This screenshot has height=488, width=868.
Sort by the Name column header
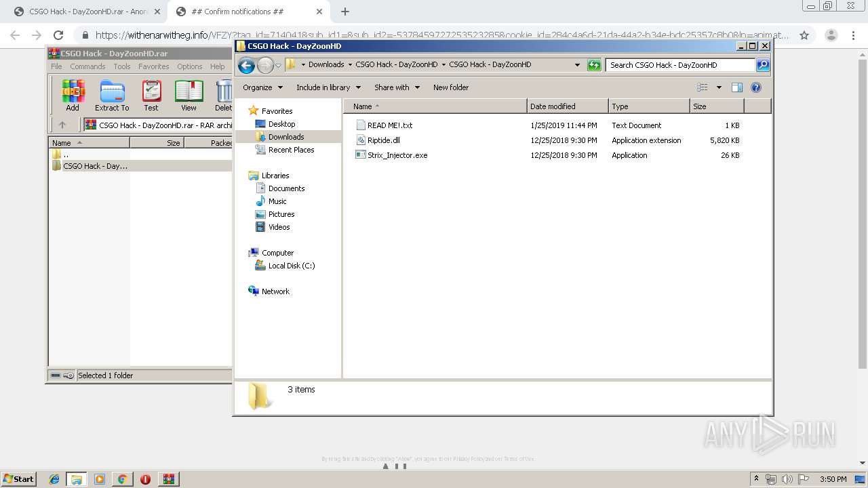coord(435,106)
